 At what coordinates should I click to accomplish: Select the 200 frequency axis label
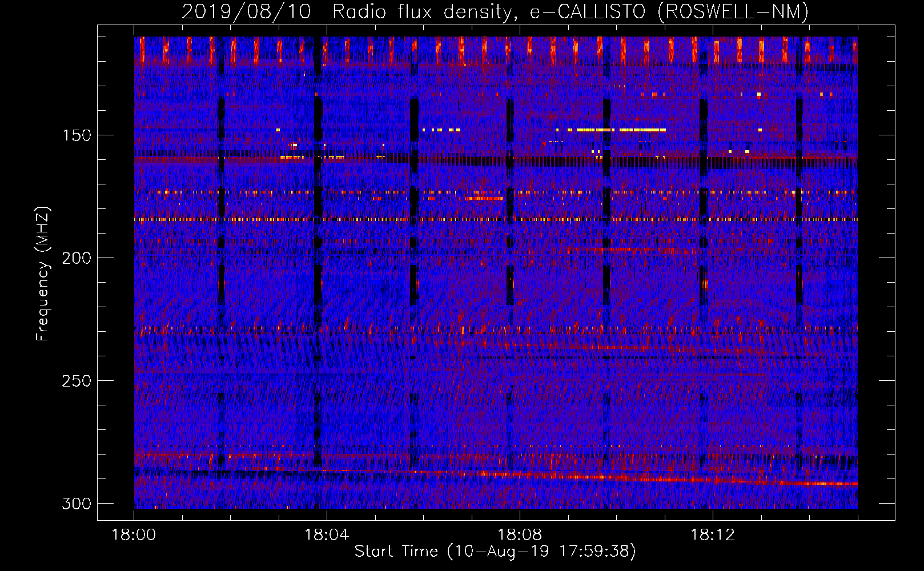coord(76,258)
